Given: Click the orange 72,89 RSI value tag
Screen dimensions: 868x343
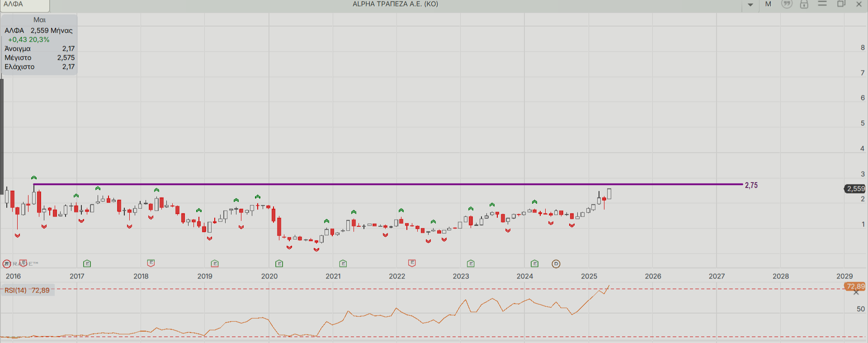Looking at the screenshot, I should 855,286.
